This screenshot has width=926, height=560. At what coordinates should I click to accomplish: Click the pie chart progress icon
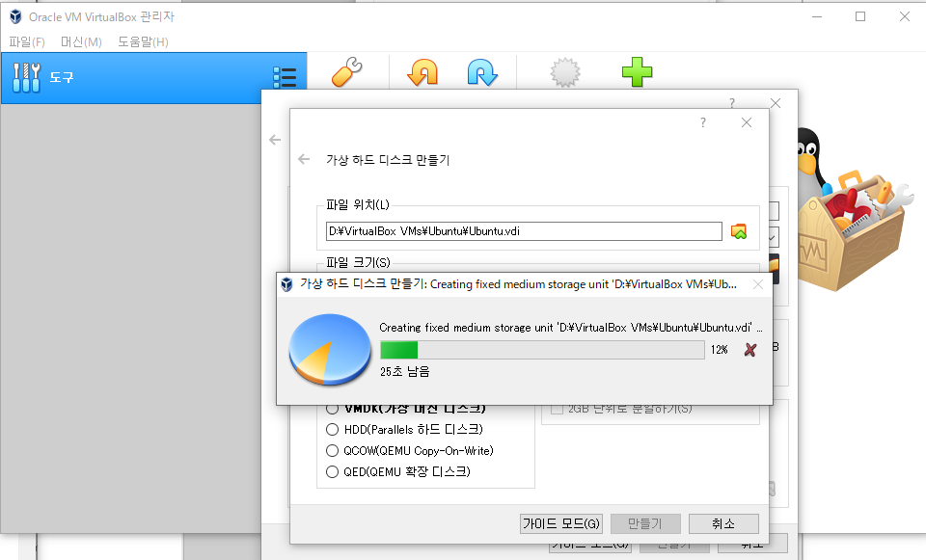click(330, 349)
